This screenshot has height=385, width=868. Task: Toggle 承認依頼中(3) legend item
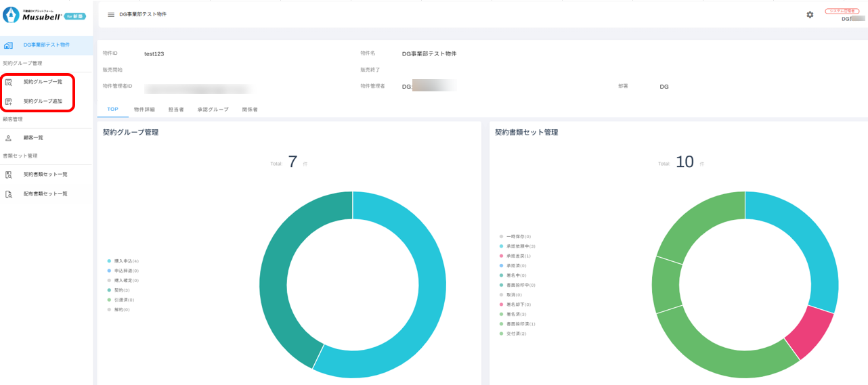[520, 246]
